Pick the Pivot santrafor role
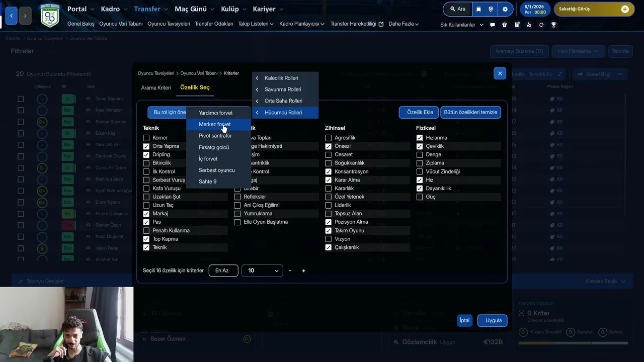 pos(218,136)
